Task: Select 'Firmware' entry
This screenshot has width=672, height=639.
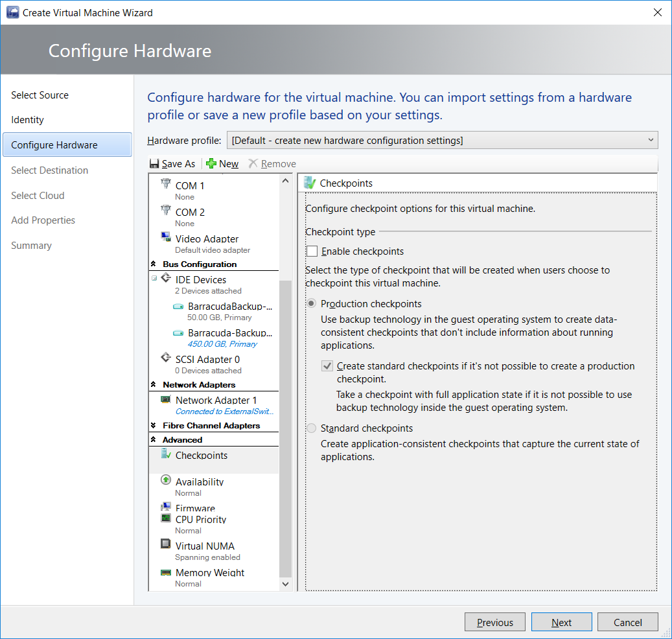Action: coord(214,507)
